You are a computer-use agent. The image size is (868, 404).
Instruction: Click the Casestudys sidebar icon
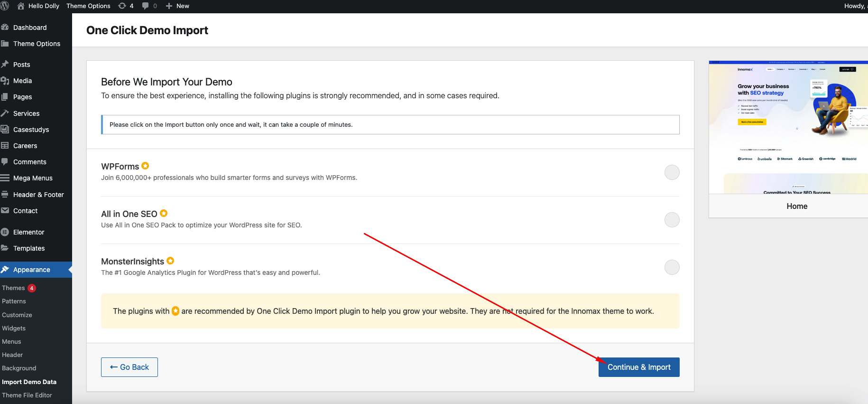[5, 130]
